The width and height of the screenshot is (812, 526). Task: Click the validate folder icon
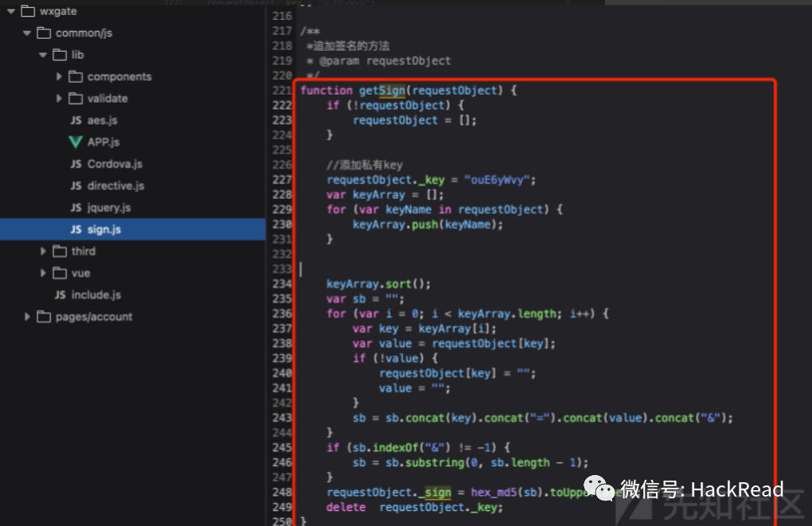tap(76, 99)
